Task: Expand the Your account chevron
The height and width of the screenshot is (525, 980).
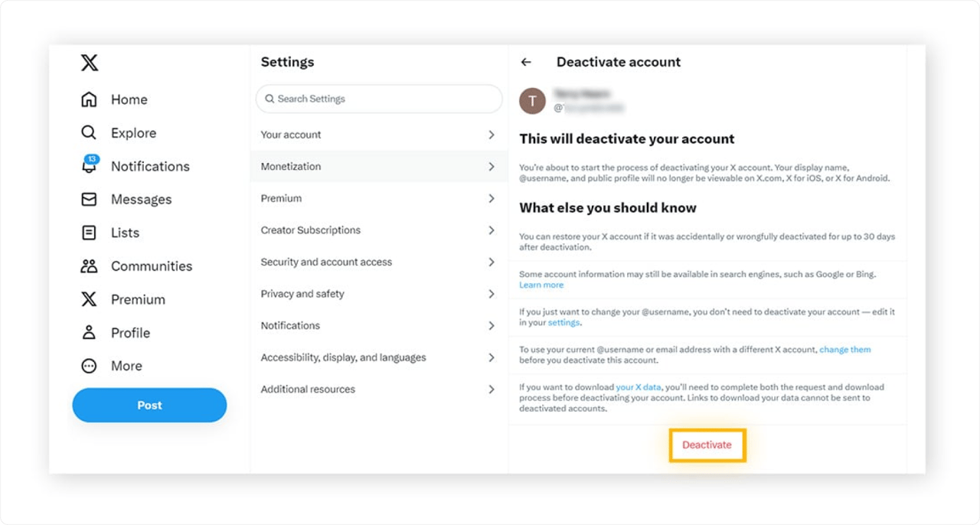Action: pyautogui.click(x=492, y=135)
